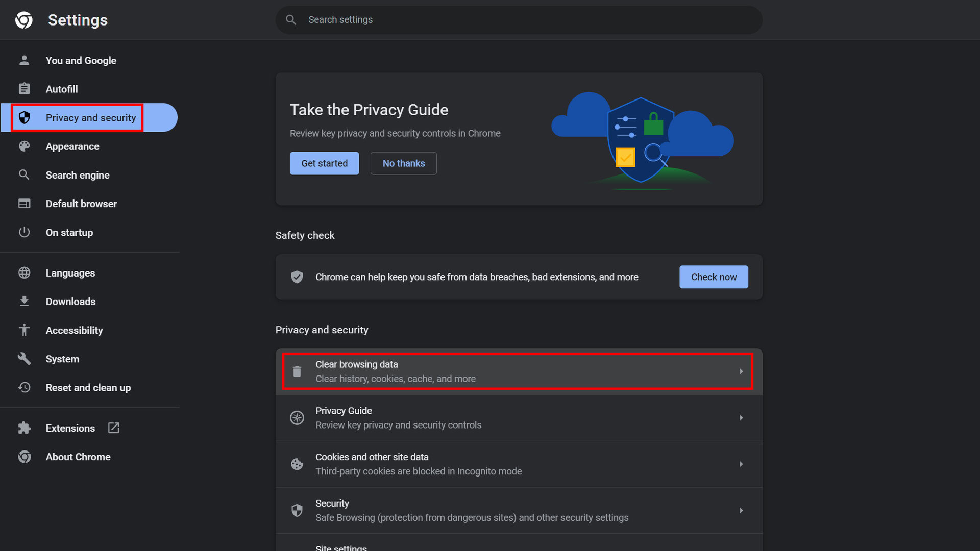Go to the Search engine section

78,175
